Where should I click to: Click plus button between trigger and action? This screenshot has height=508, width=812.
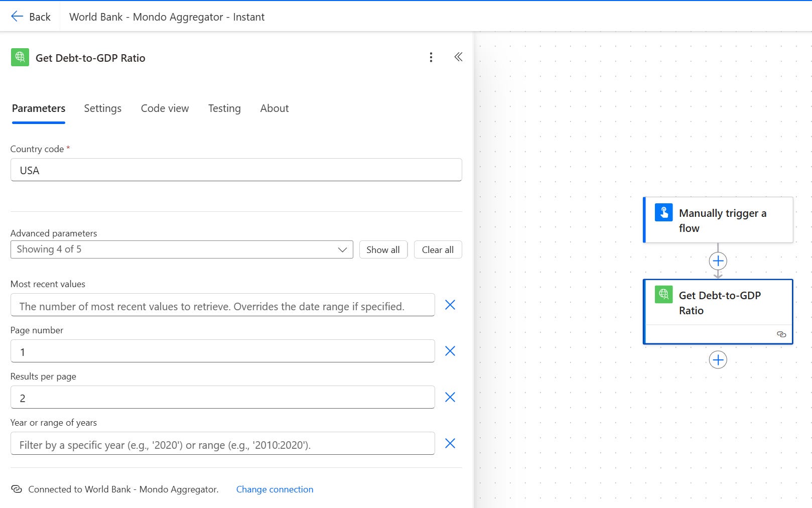[718, 261]
